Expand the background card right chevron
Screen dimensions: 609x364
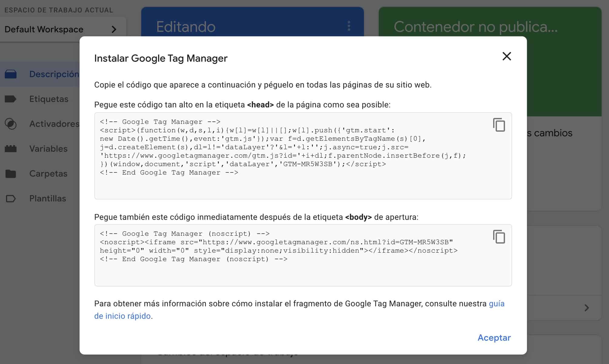click(x=587, y=308)
